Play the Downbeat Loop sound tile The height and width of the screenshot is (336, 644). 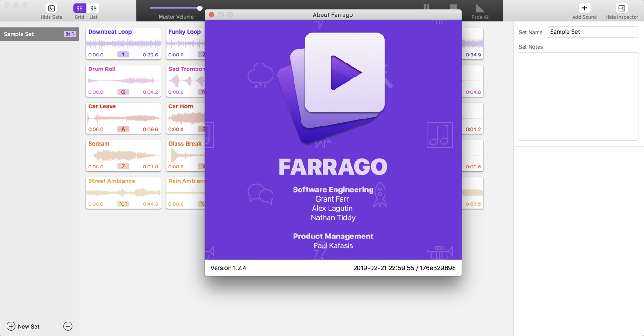123,43
